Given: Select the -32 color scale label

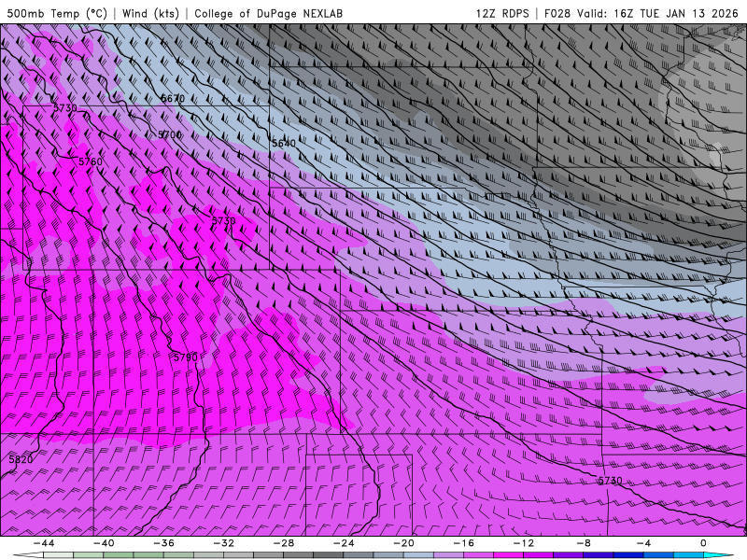Looking at the screenshot, I should [223, 543].
